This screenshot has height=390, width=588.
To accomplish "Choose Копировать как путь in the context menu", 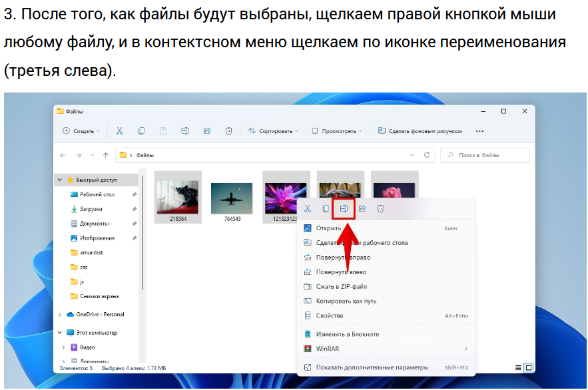I will [386, 301].
